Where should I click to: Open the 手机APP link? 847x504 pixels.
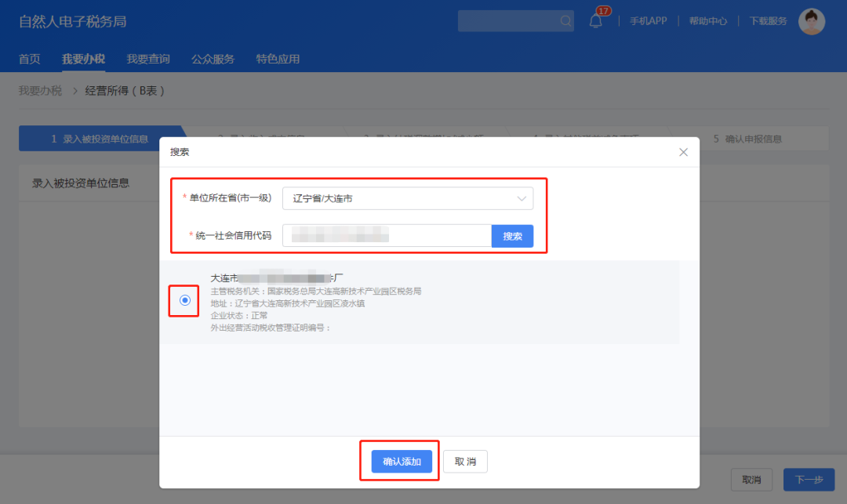[648, 21]
